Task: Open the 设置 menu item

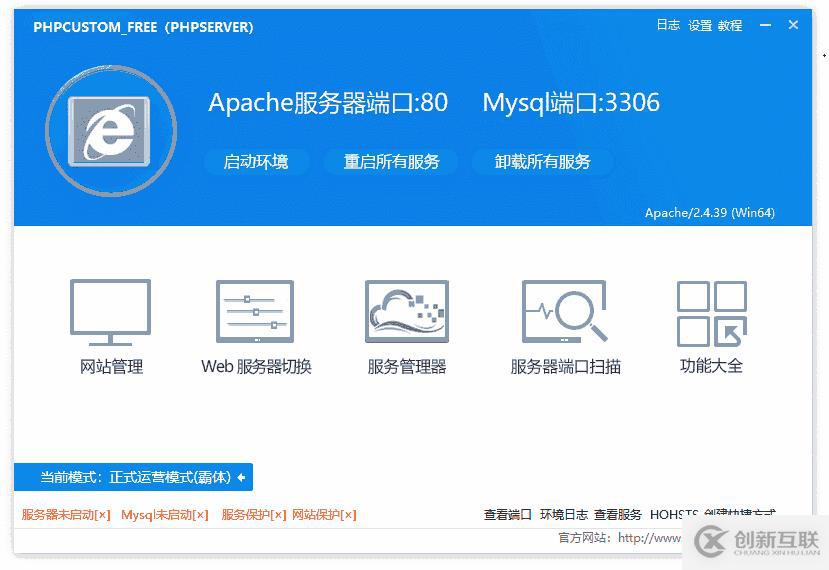Action: pos(700,25)
